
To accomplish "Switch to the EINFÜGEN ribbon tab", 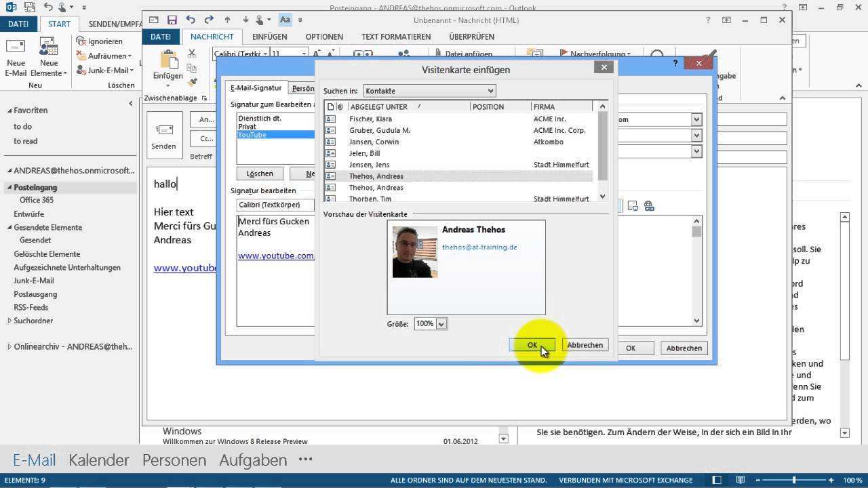I will pyautogui.click(x=269, y=37).
